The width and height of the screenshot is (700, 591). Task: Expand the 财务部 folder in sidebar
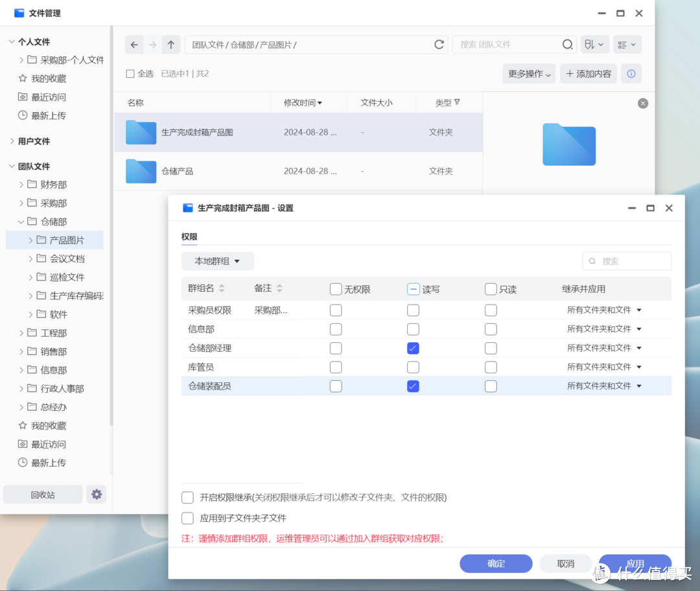tap(20, 184)
